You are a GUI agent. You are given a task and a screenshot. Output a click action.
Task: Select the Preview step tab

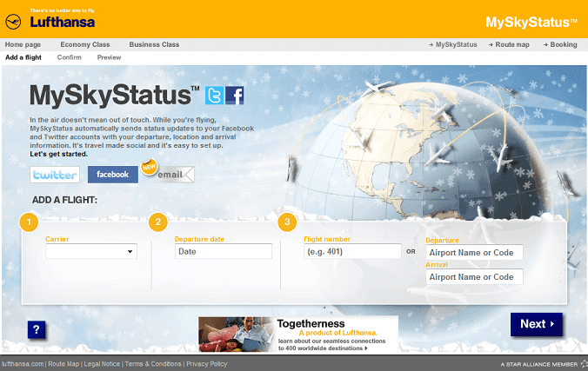point(109,57)
